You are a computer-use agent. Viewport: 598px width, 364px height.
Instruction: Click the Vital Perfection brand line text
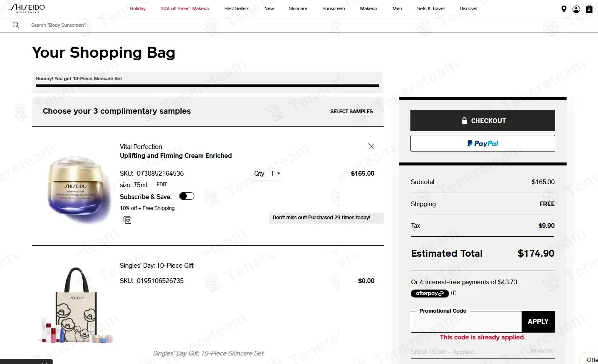point(141,147)
